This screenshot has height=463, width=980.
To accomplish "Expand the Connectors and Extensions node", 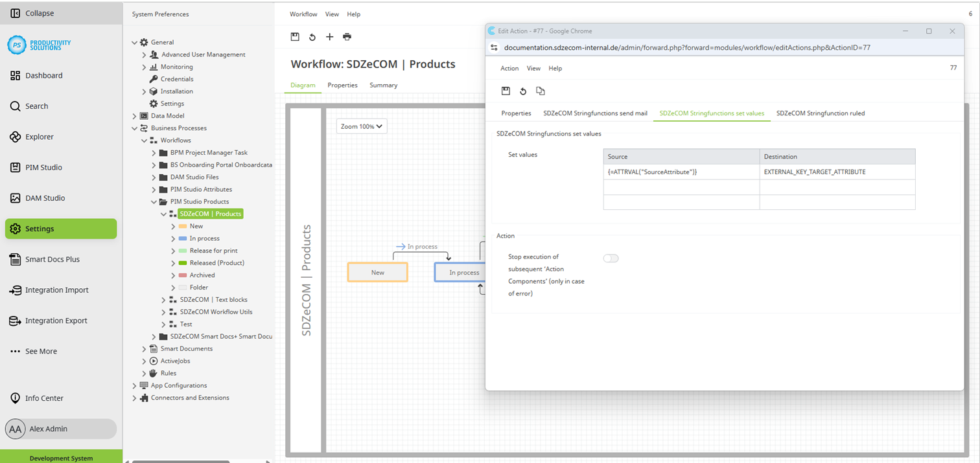I will pyautogui.click(x=134, y=398).
